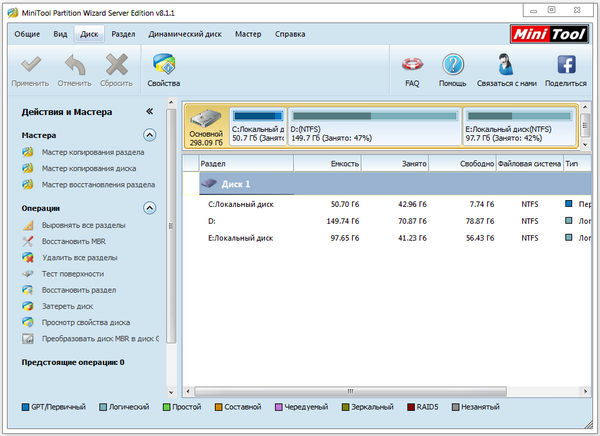Click icon beside Мастер копирования диска
Screen dimensions: 600x436
[28, 168]
